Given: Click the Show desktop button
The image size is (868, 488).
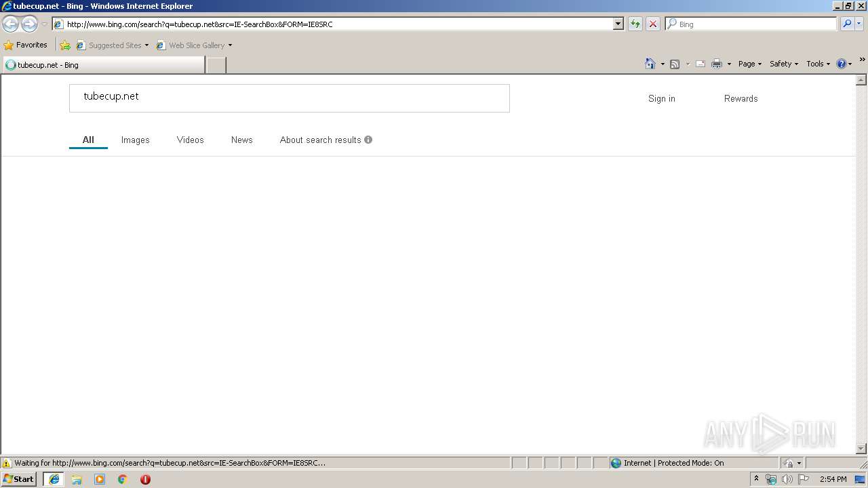Looking at the screenshot, I should coord(861,479).
